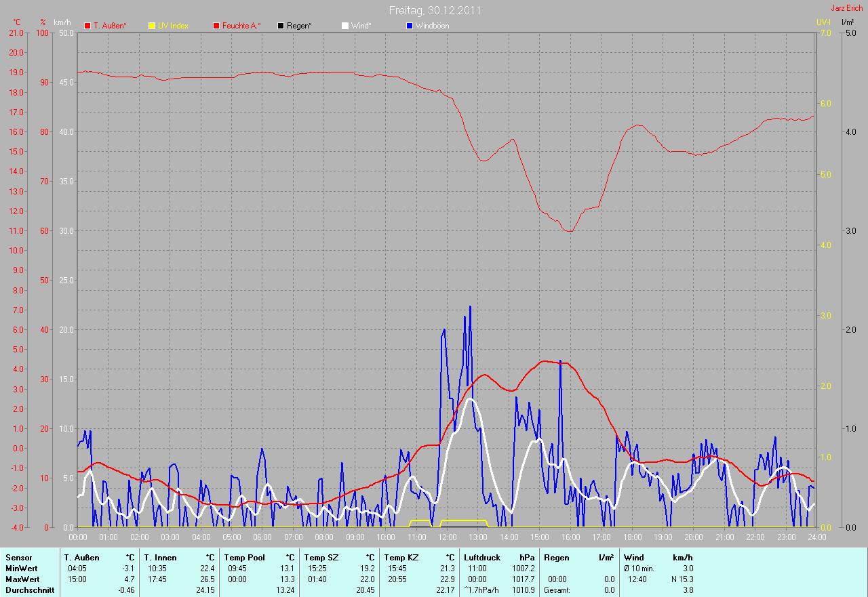The width and height of the screenshot is (868, 597).
Task: Click the T. Innen maximum value '26.5'
Action: 207,579
